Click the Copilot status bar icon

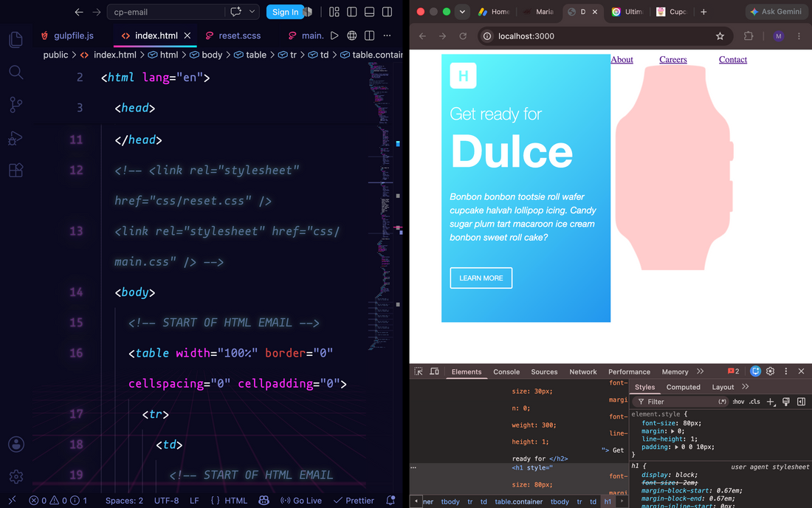point(264,500)
